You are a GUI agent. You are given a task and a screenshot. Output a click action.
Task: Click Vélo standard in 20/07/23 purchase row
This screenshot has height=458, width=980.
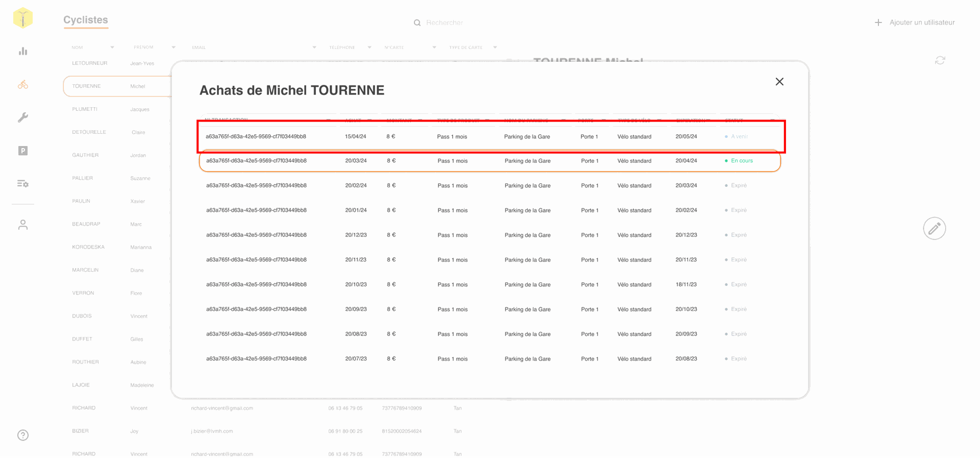pyautogui.click(x=634, y=359)
